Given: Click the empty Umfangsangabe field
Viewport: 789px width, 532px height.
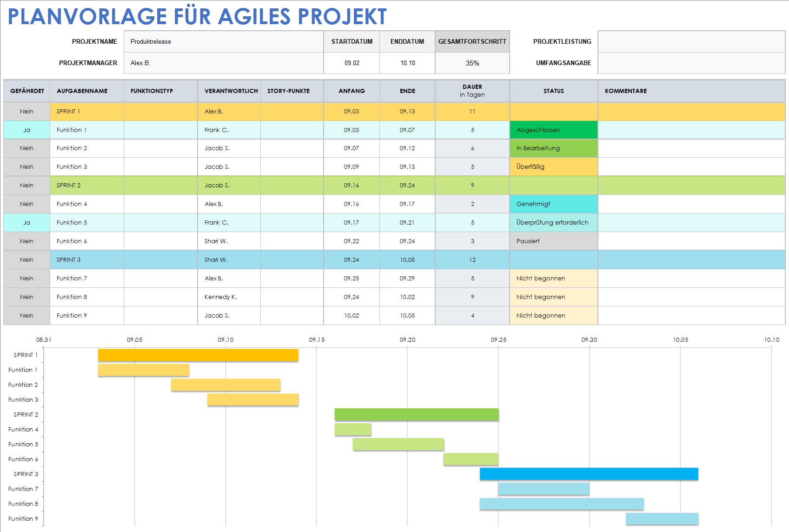Looking at the screenshot, I should point(691,63).
